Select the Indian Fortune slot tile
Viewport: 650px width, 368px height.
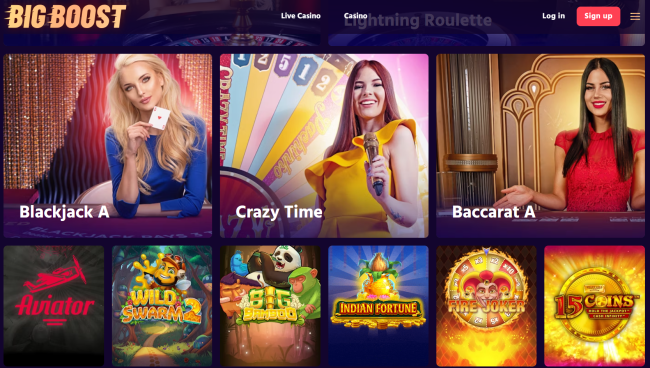pos(378,306)
